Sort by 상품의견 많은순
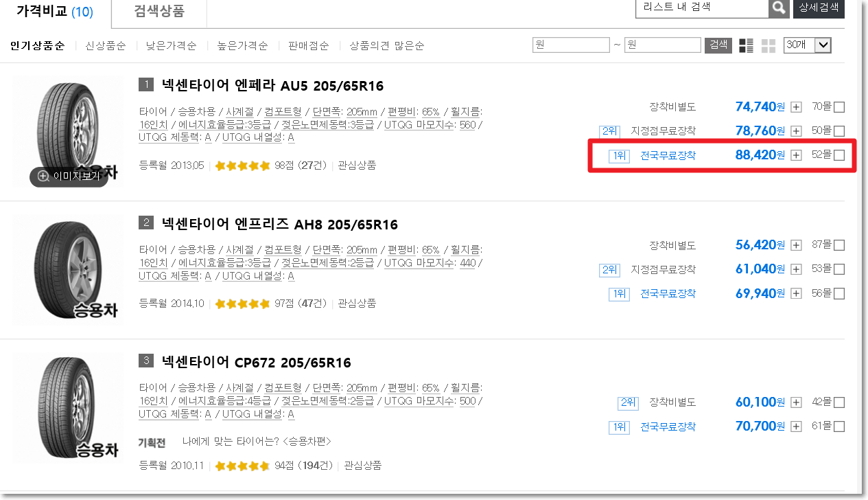868x500 pixels. 386,46
